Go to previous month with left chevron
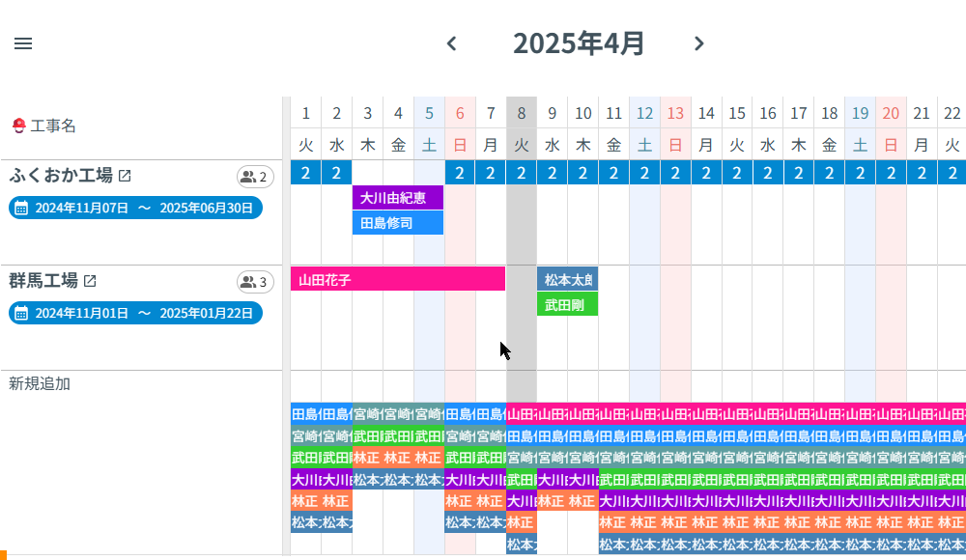This screenshot has width=966, height=560. [x=451, y=43]
